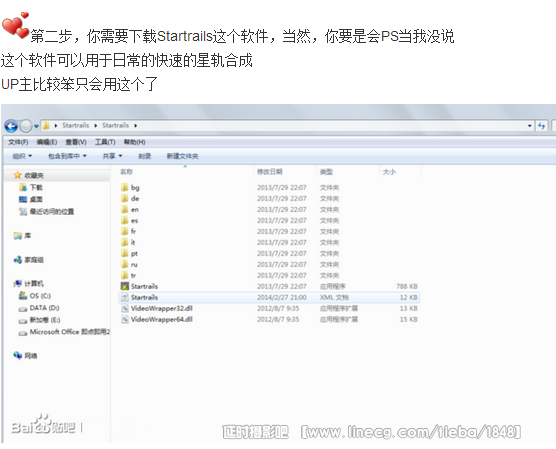Select 下载 in the navigation pane
556x449 pixels.
[36, 187]
